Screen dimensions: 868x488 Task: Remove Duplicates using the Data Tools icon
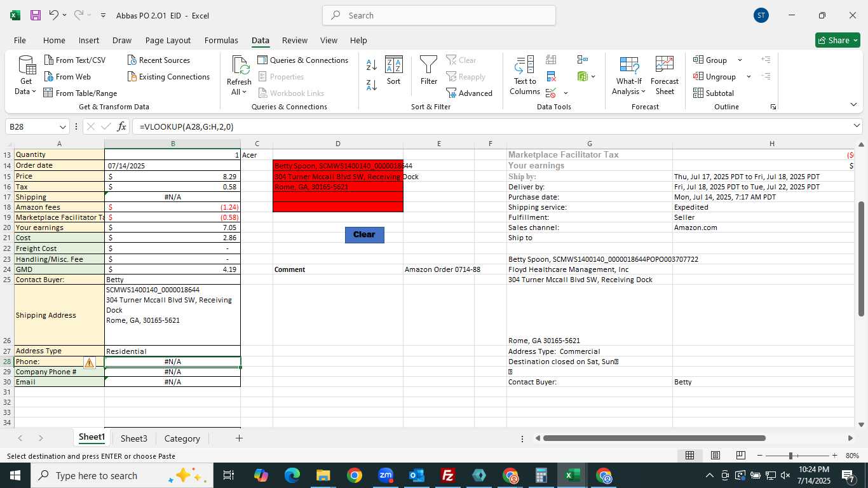point(551,77)
